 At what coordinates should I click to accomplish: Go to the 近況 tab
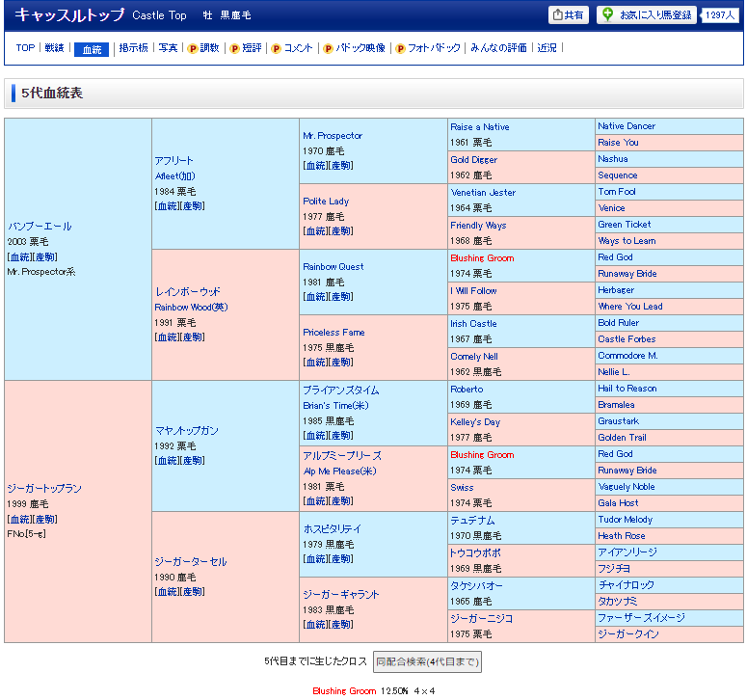(547, 48)
